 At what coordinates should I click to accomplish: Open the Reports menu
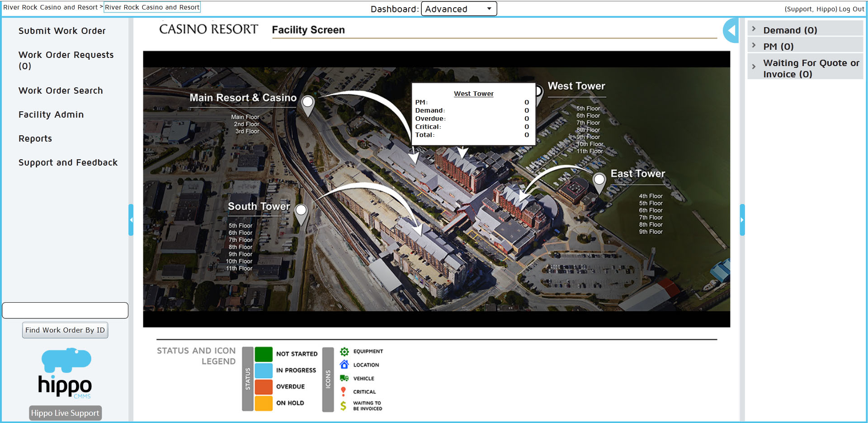click(35, 138)
